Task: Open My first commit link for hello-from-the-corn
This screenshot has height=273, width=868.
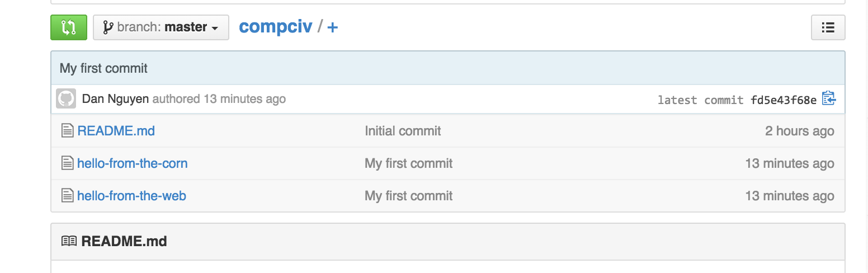Action: (x=408, y=163)
